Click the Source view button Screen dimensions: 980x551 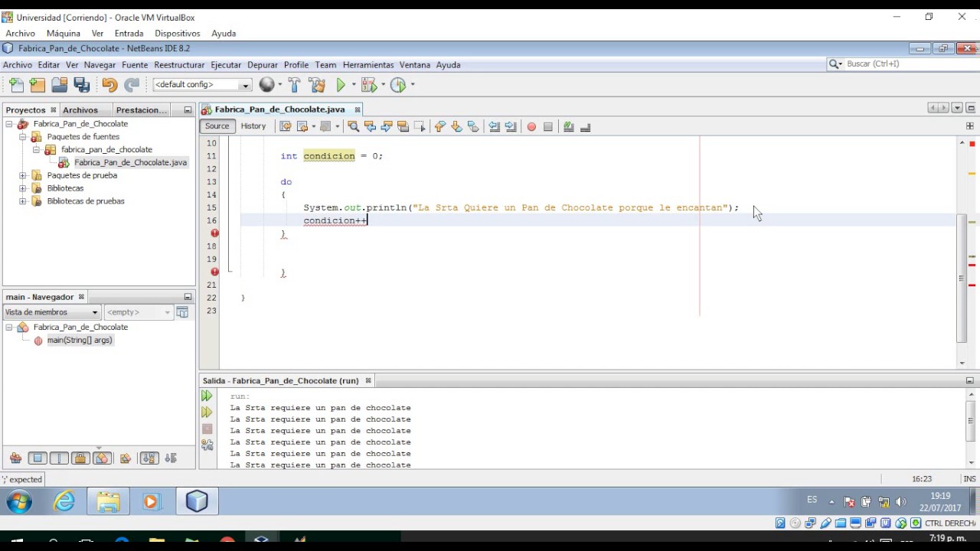point(217,126)
